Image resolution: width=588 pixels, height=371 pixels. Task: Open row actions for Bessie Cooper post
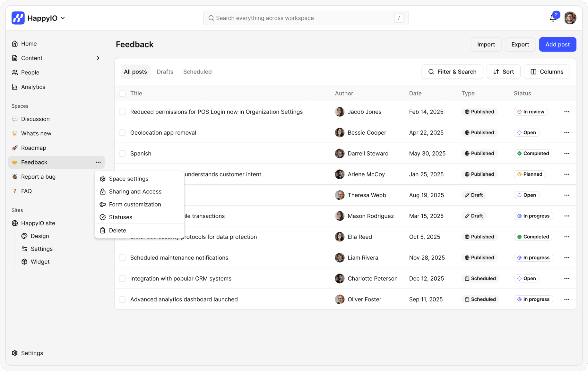(x=567, y=132)
